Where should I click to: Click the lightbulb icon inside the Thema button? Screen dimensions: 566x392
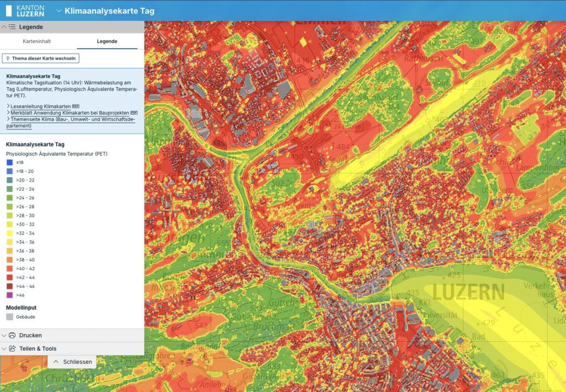click(x=8, y=59)
